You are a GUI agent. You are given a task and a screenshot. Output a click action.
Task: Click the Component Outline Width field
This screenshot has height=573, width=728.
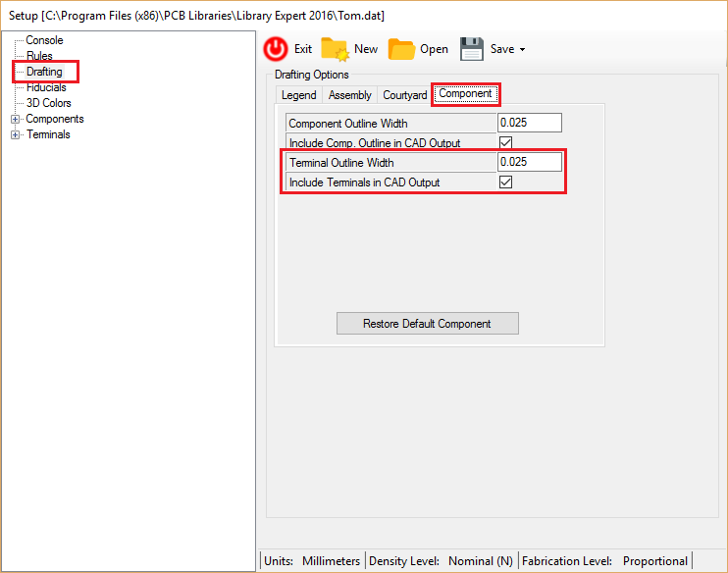coord(530,124)
